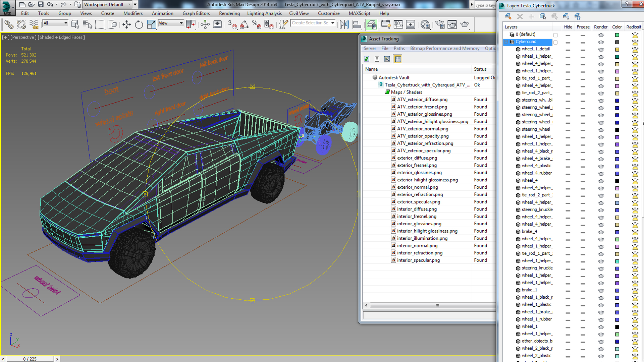The width and height of the screenshot is (644, 362).
Task: Click the New Scene icon in quick access toolbar
Action: 22,4
